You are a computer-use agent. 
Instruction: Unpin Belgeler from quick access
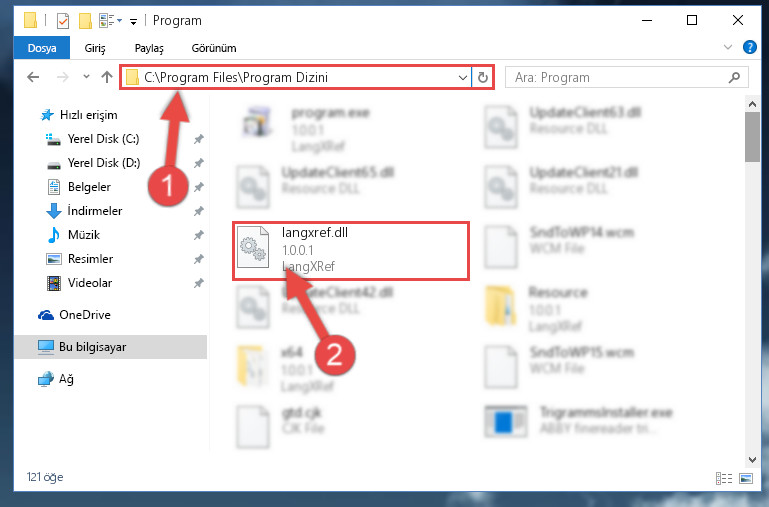point(199,187)
